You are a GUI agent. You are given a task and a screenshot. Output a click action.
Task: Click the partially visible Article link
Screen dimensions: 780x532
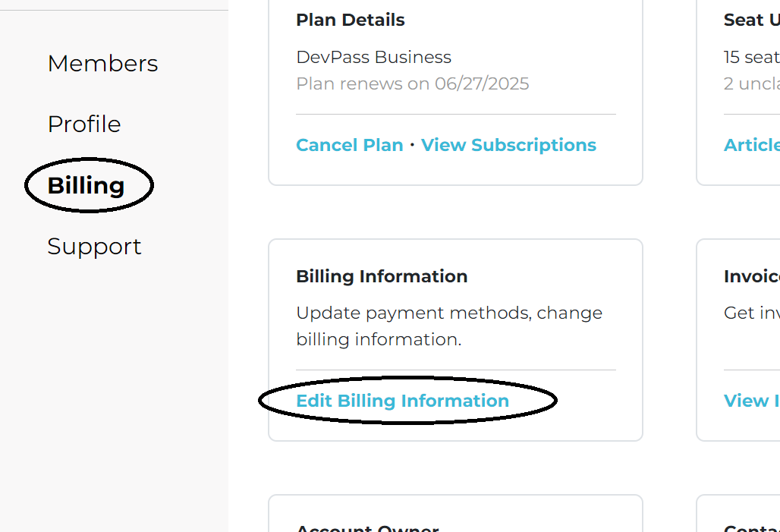tap(751, 145)
